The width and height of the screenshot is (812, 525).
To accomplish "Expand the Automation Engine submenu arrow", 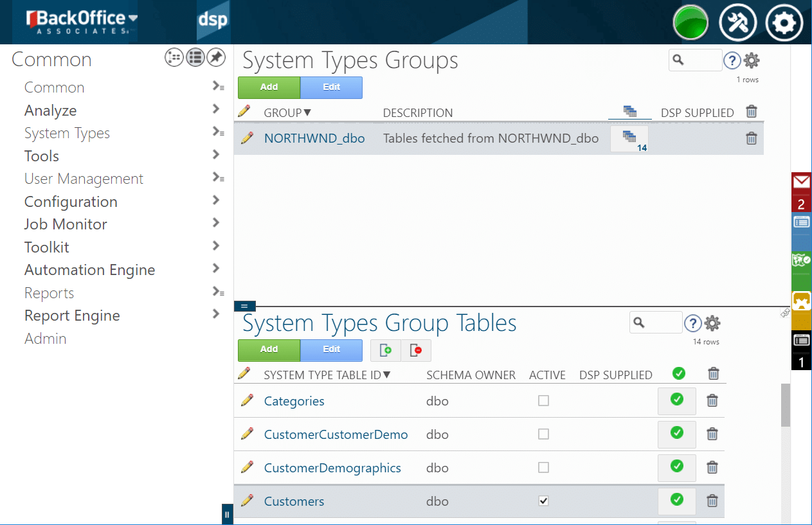I will [216, 269].
